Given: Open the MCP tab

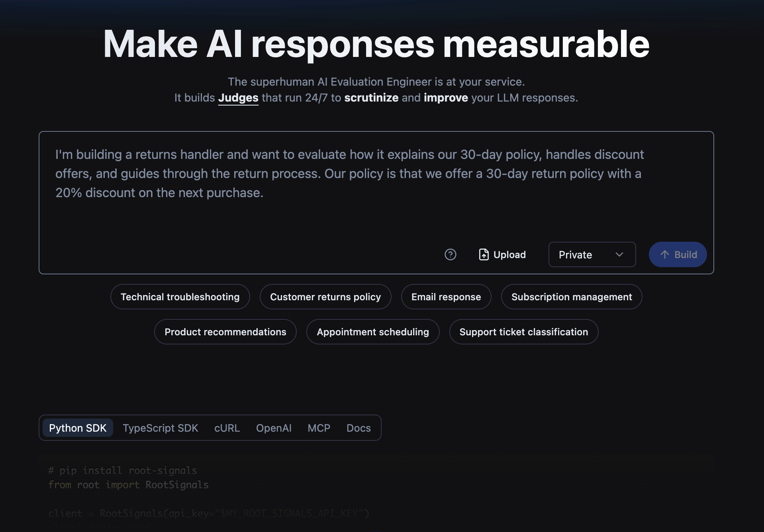Looking at the screenshot, I should 319,428.
